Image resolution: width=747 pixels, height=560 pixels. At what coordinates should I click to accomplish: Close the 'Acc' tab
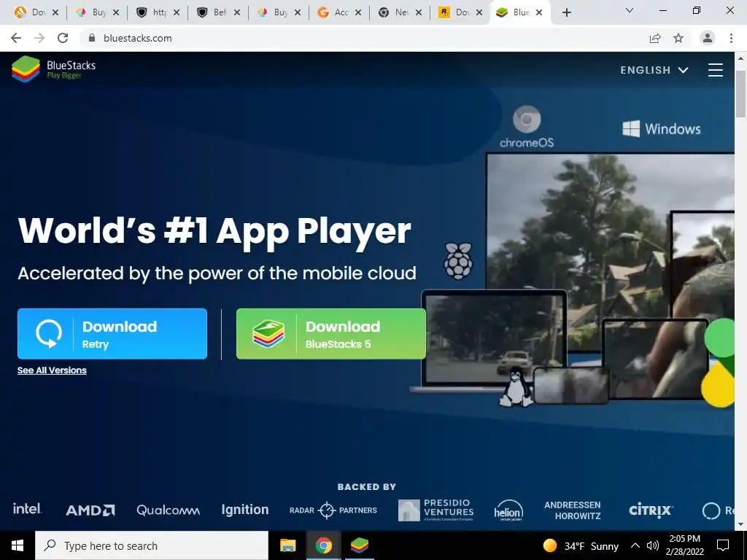pos(358,13)
